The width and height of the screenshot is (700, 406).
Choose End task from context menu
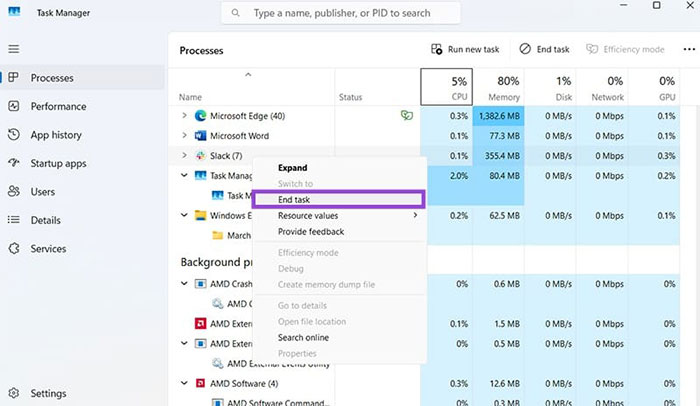(293, 200)
